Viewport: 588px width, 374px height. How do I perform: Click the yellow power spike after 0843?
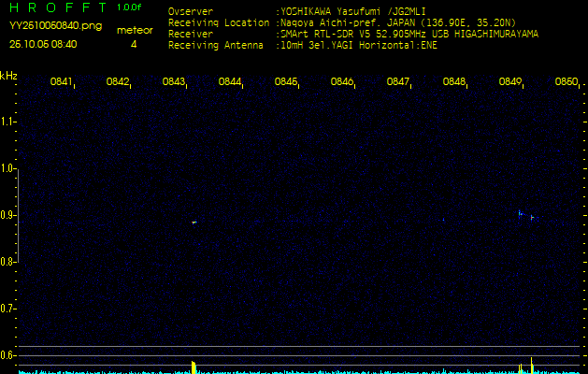(194, 367)
